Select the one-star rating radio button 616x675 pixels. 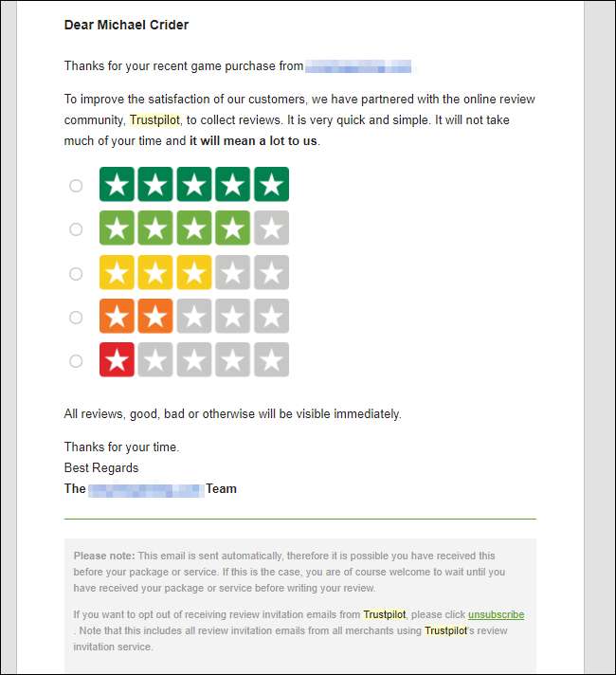[76, 361]
